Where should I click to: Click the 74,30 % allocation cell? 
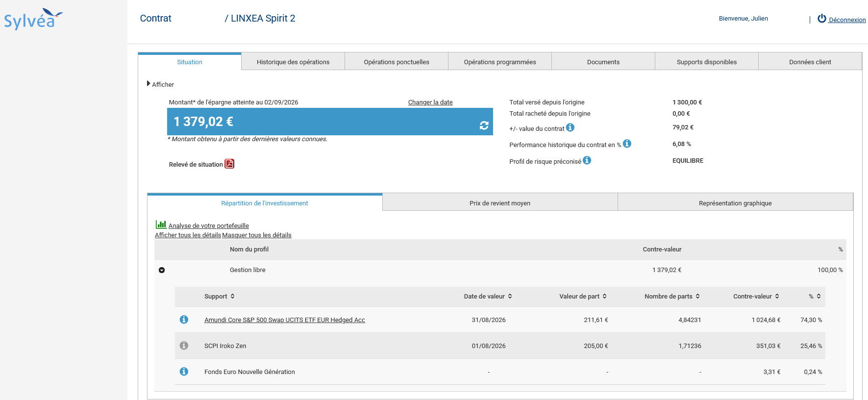point(811,320)
